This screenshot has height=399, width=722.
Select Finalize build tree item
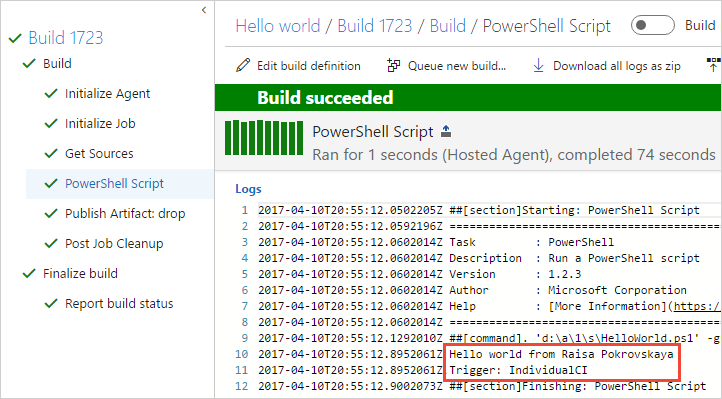click(80, 273)
